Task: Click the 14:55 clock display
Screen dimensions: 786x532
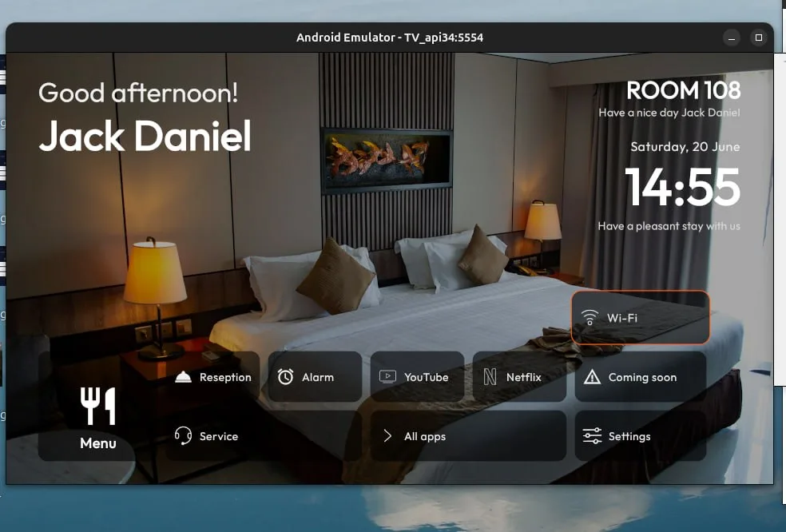Action: [x=682, y=187]
